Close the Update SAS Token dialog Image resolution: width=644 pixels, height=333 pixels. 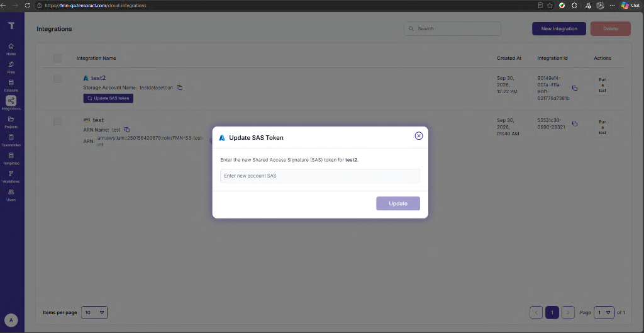418,136
